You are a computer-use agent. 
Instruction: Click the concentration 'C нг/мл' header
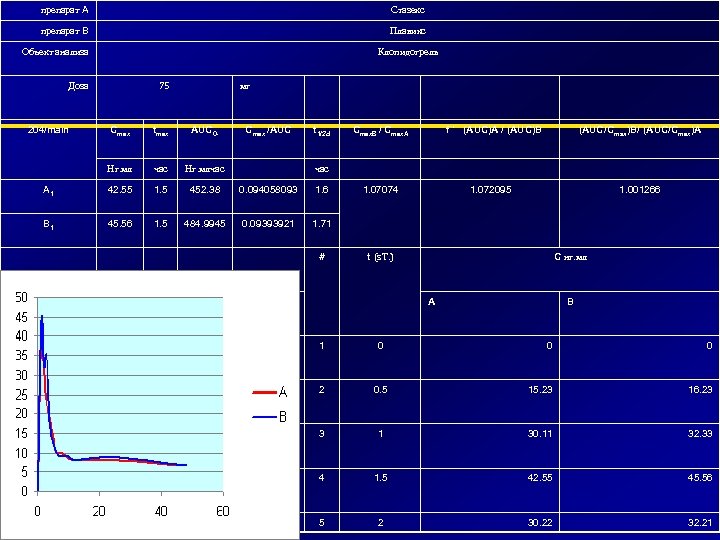tap(570, 269)
